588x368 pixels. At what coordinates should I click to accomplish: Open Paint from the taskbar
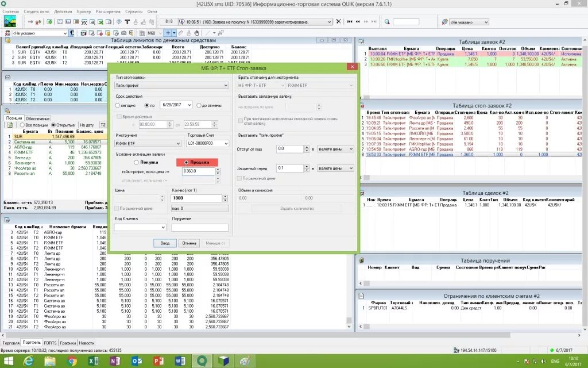click(245, 361)
